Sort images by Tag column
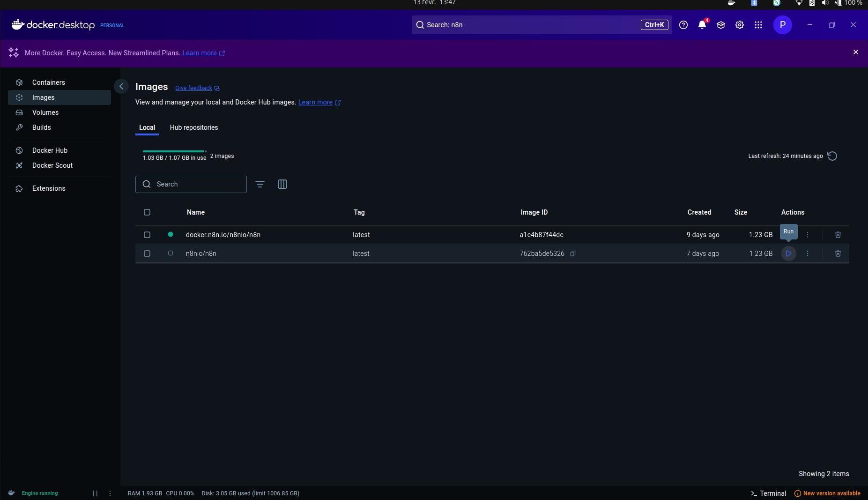The height and width of the screenshot is (500, 868). point(359,212)
